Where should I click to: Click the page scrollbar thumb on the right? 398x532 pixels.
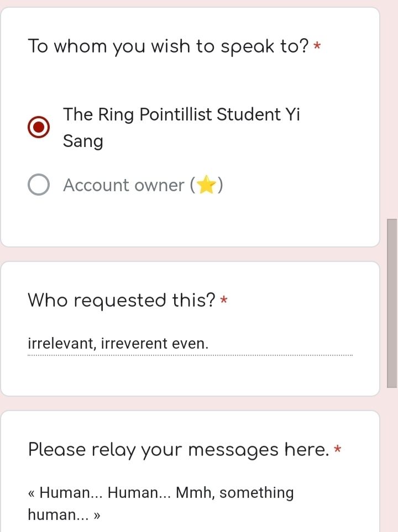click(392, 303)
